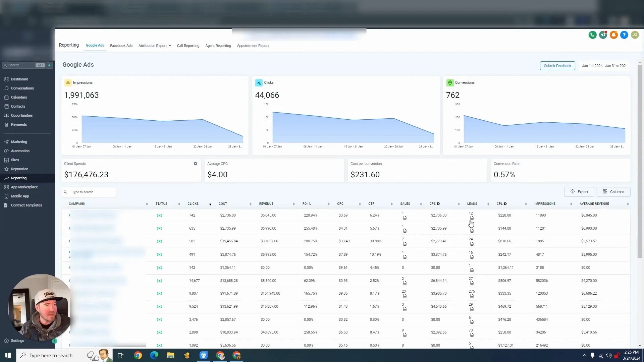The image size is (644, 362).
Task: Open File Explorer from the taskbar
Action: coord(171,355)
